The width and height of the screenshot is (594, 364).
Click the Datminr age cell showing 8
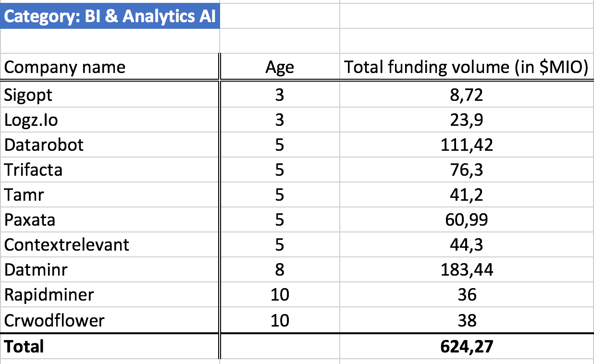(x=279, y=269)
